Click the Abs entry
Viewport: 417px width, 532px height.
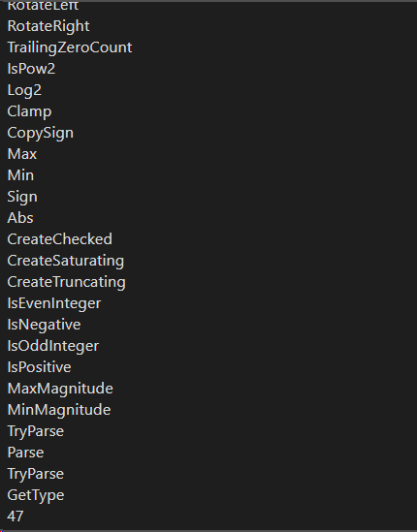pos(20,218)
